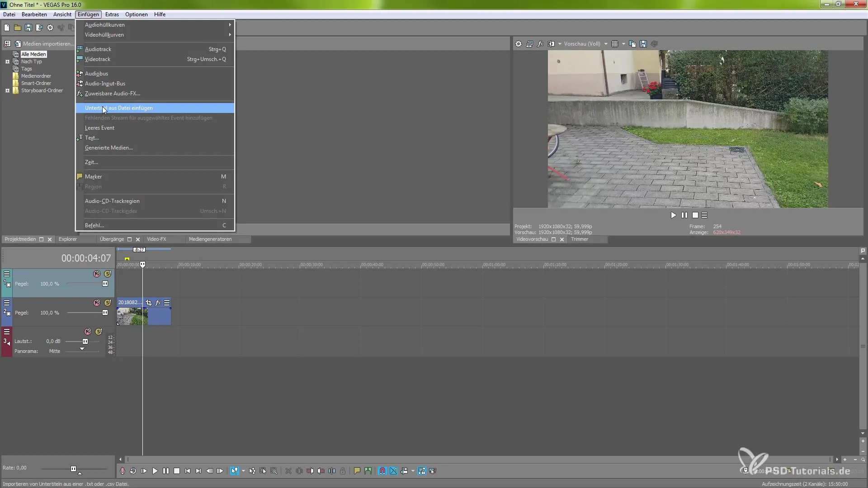Click the insert region icon in bottom toolbar
868x488 pixels.
368,471
